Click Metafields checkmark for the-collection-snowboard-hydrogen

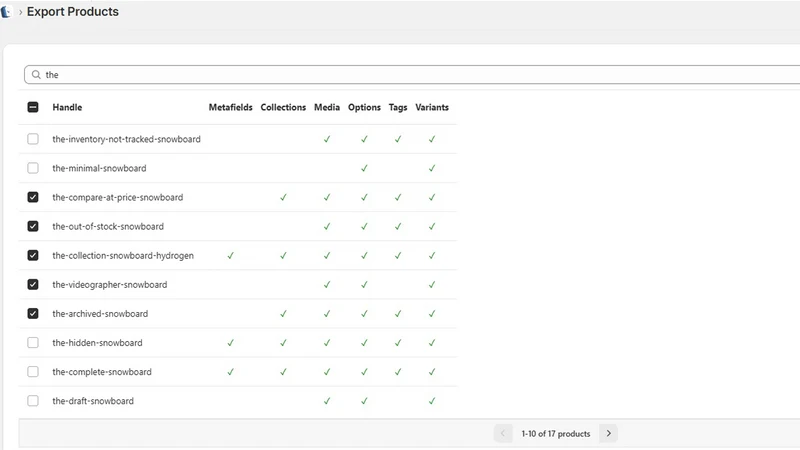pos(231,255)
